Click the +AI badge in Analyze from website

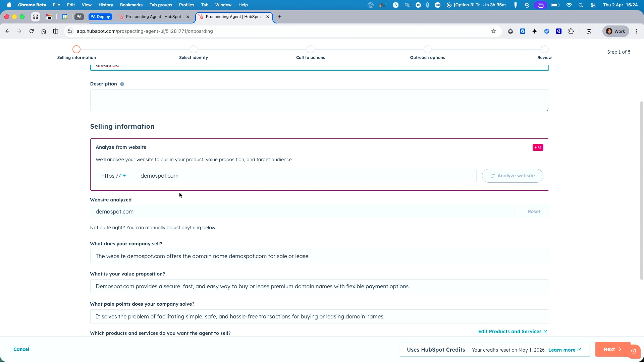point(538,147)
